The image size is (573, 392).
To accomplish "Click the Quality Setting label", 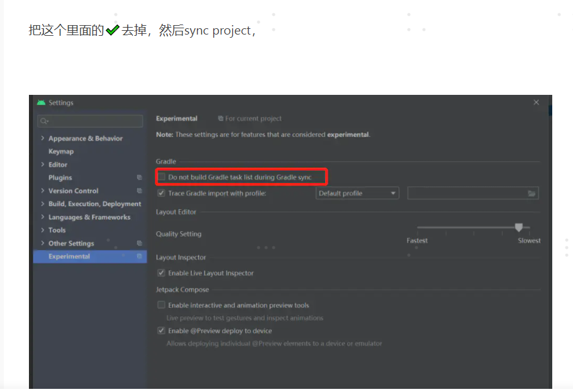I will tap(179, 234).
